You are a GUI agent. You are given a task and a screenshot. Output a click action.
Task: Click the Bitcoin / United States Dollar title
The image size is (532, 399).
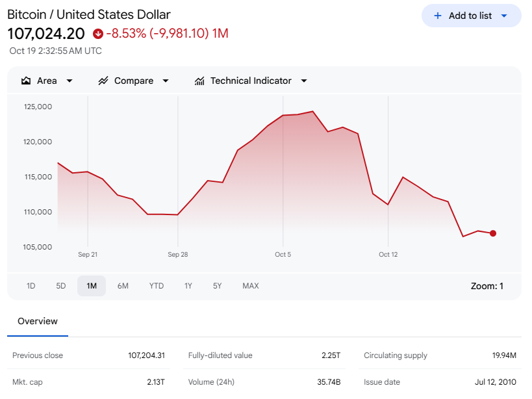[x=89, y=14]
